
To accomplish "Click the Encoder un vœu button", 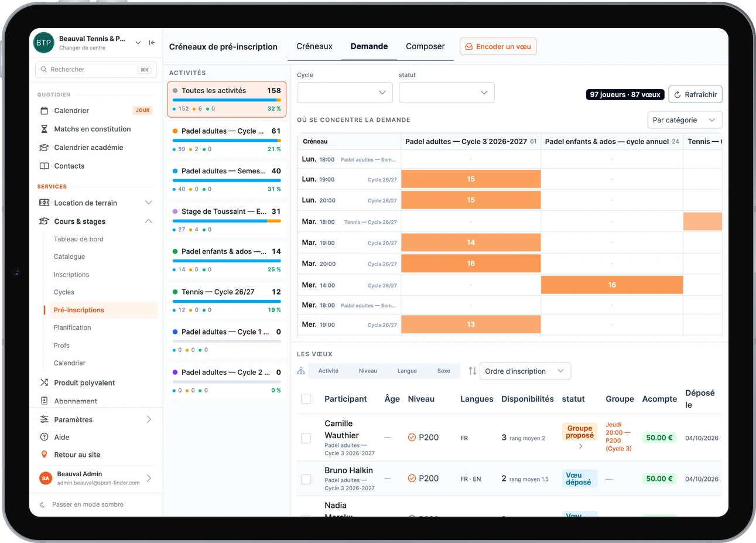I will pyautogui.click(x=498, y=46).
